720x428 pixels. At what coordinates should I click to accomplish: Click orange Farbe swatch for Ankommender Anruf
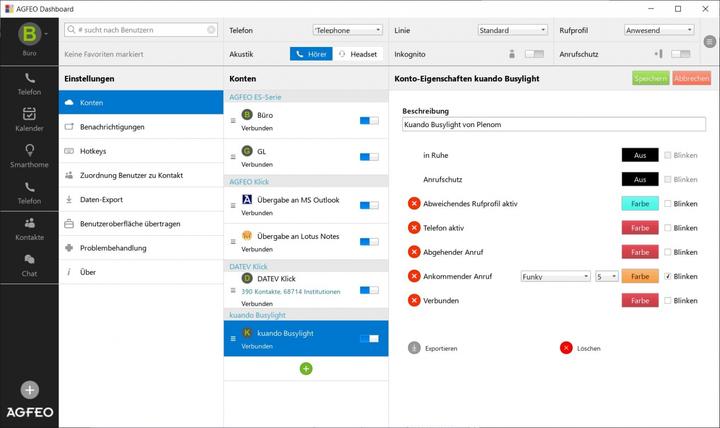(640, 276)
